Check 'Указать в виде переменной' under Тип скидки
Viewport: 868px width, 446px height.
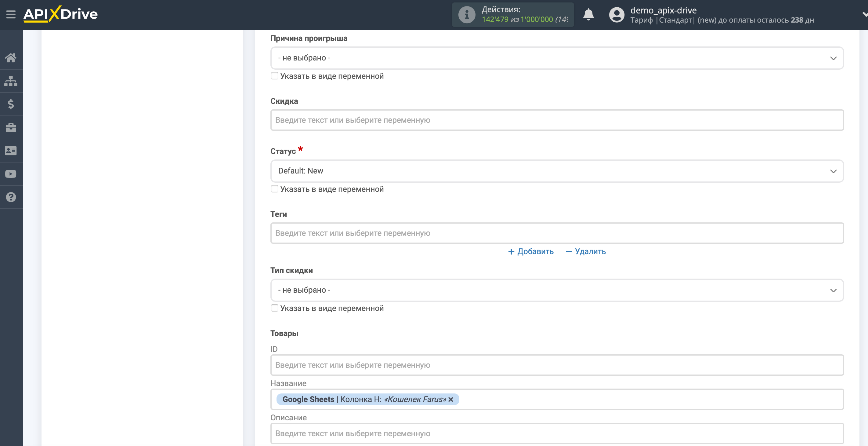click(x=275, y=308)
